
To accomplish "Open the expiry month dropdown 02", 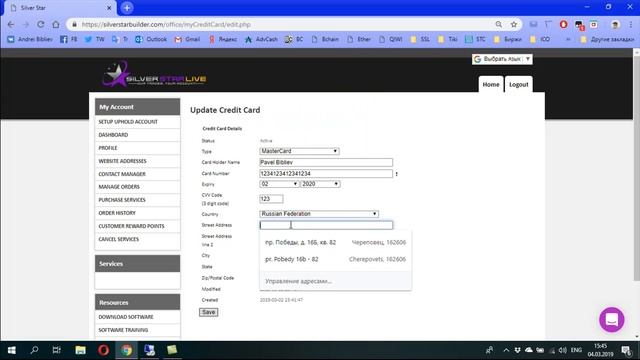I will 279,184.
